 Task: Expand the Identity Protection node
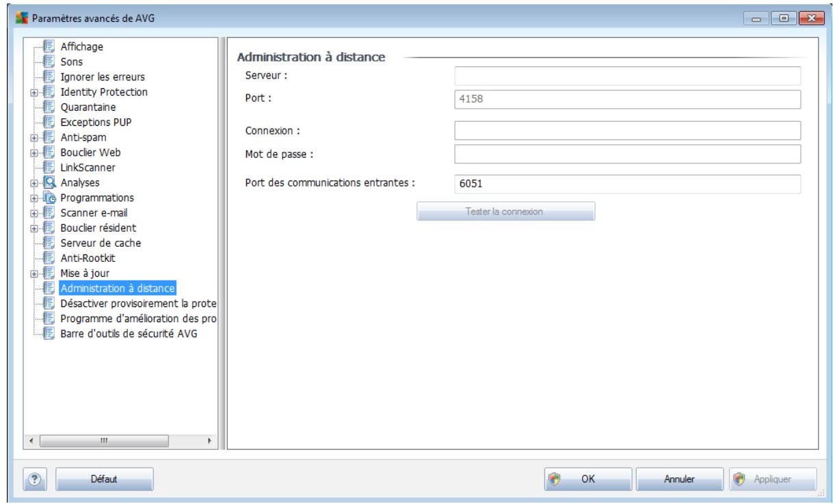pos(34,92)
